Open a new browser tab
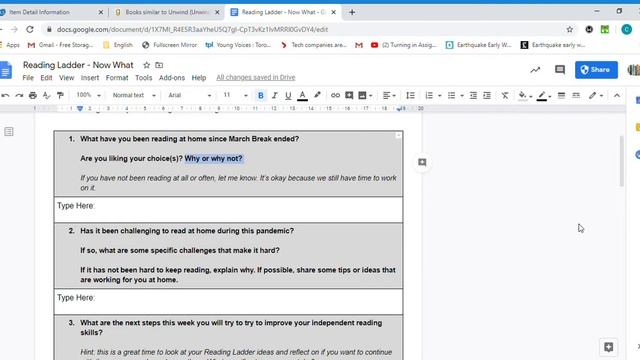Image resolution: width=640 pixels, height=360 pixels. pyautogui.click(x=352, y=12)
